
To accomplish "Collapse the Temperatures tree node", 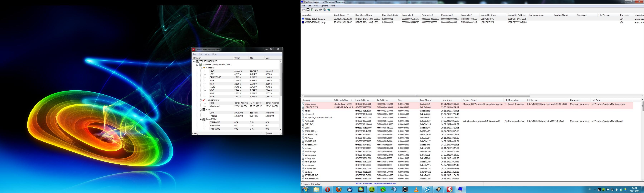I will coord(200,100).
